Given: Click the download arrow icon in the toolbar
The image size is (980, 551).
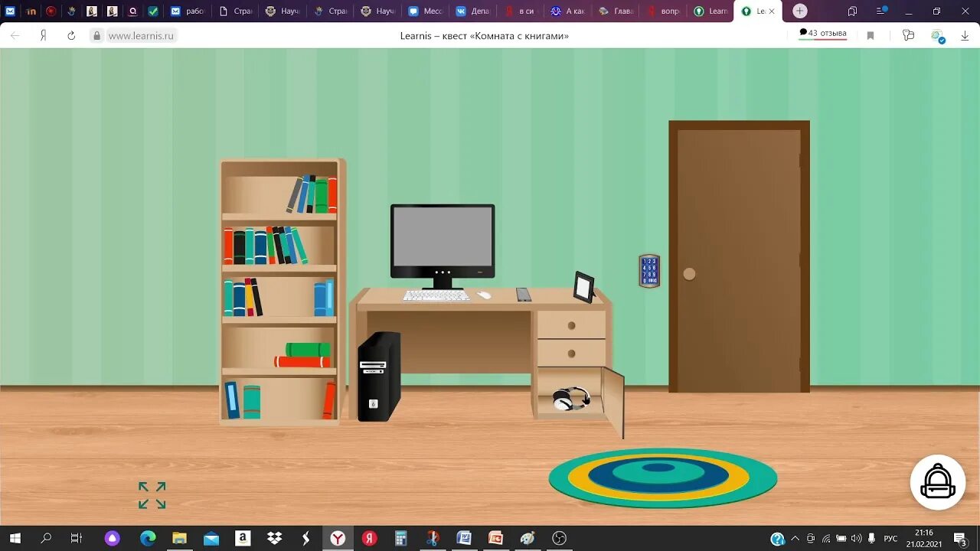Looking at the screenshot, I should tap(963, 34).
